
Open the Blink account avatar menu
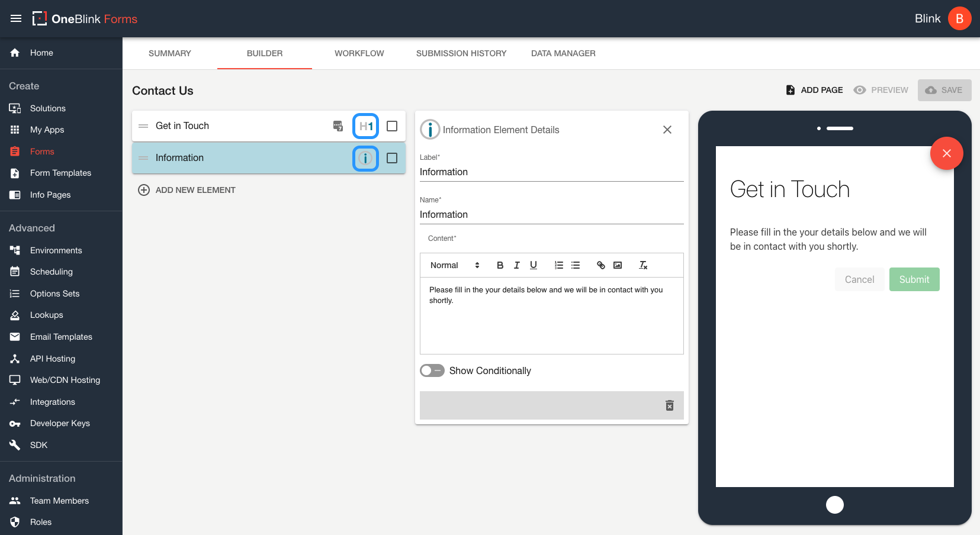959,18
